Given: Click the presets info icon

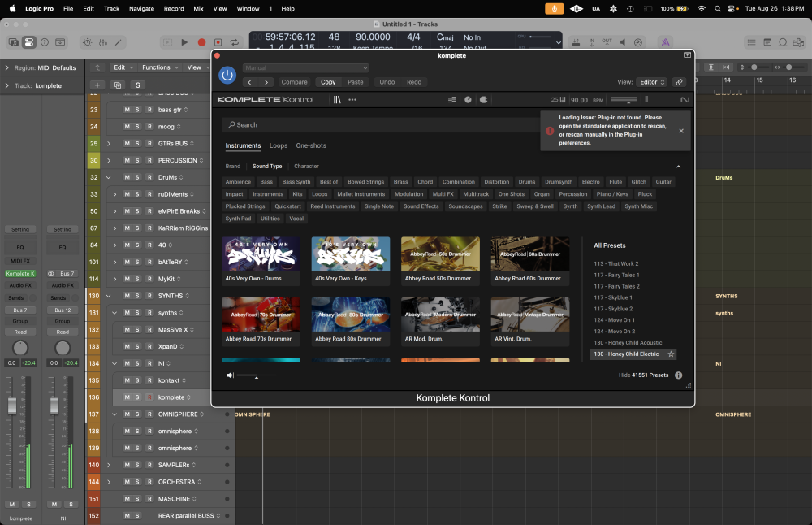Looking at the screenshot, I should pyautogui.click(x=678, y=375).
